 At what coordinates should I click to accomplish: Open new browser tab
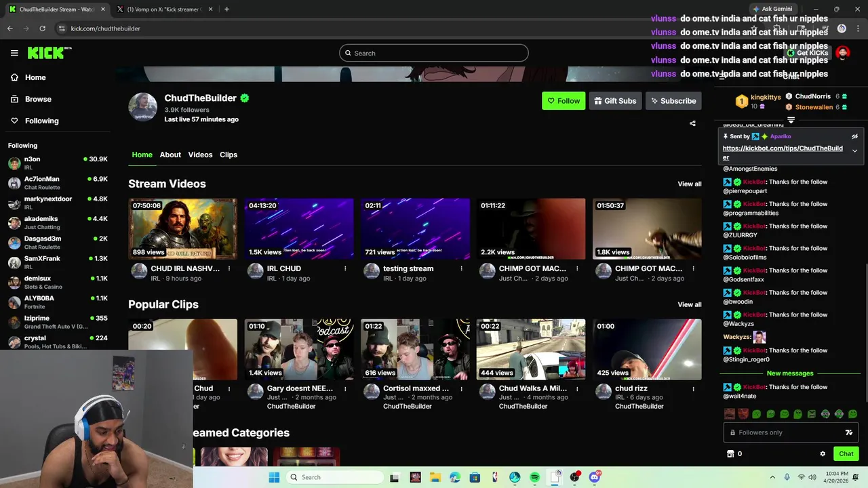pos(226,9)
